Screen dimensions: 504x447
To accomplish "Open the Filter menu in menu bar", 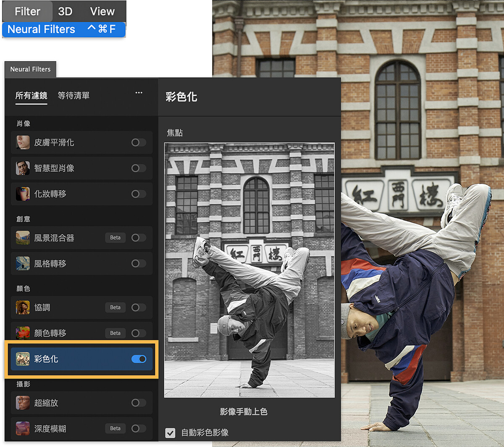I will tap(27, 11).
